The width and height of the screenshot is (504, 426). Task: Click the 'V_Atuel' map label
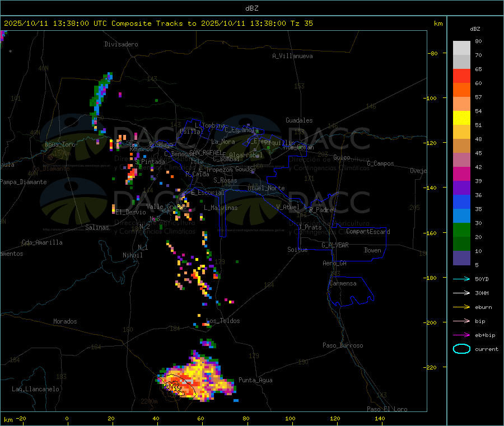[x=288, y=207]
